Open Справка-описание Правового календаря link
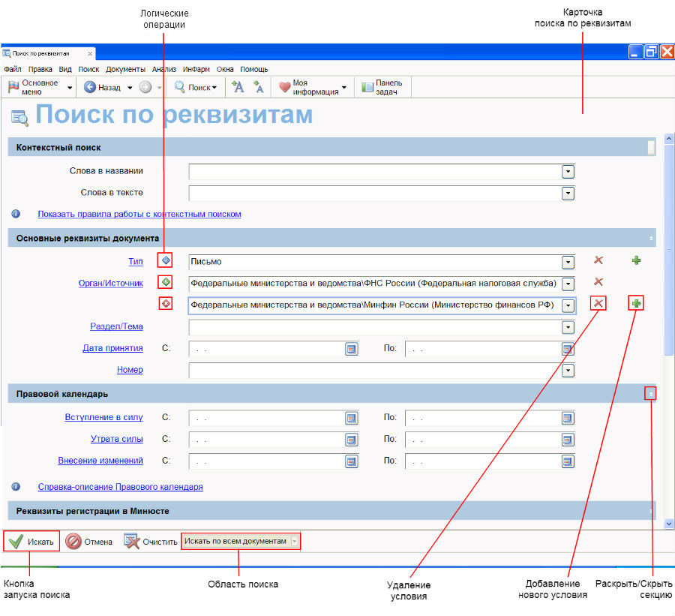The height and width of the screenshot is (616, 675). (121, 487)
